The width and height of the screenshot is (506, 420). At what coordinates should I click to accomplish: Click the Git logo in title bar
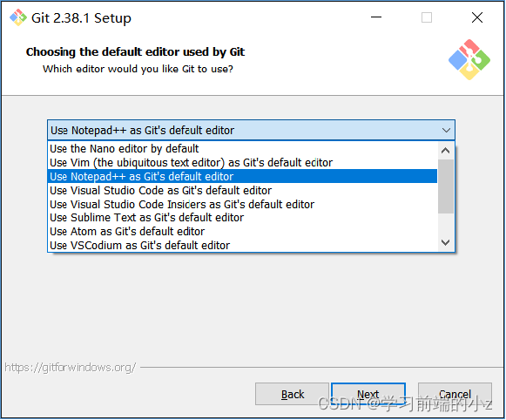[18, 17]
